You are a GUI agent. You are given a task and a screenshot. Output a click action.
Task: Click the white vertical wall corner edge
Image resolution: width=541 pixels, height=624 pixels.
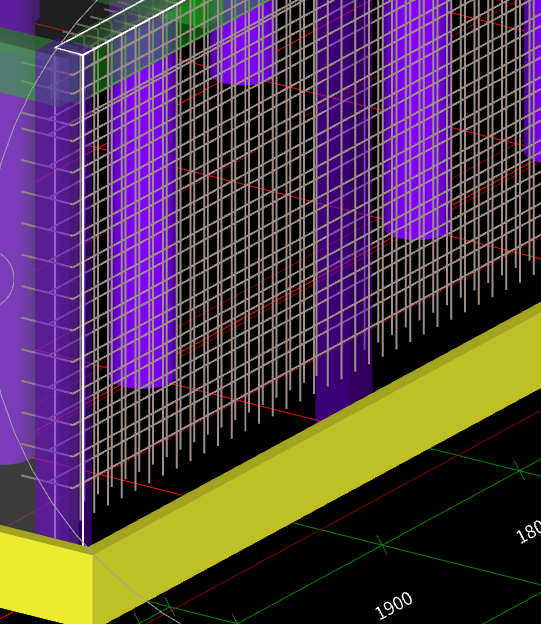(82, 298)
